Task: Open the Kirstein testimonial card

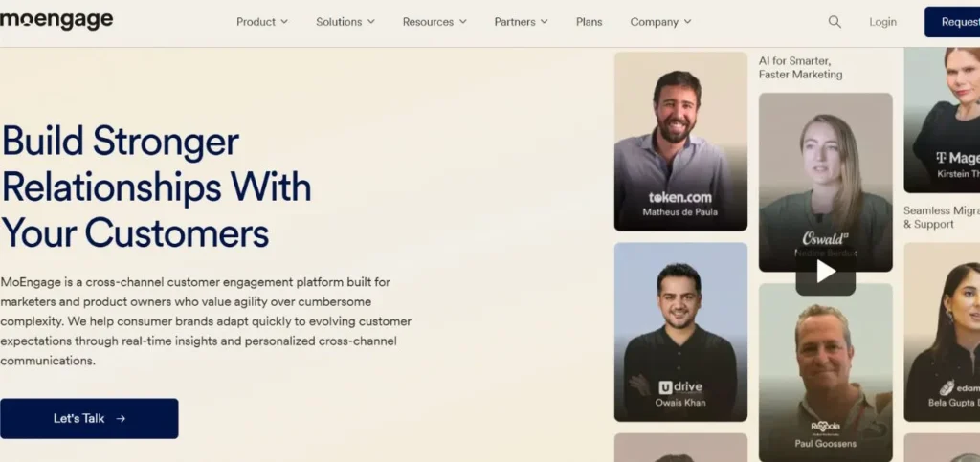Action: pos(942,120)
